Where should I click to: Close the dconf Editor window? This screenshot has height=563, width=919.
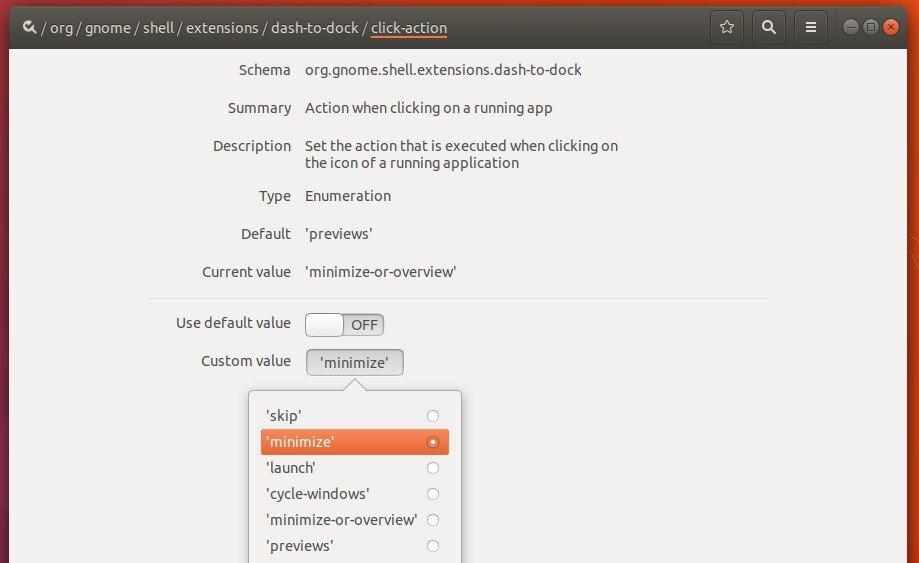892,28
